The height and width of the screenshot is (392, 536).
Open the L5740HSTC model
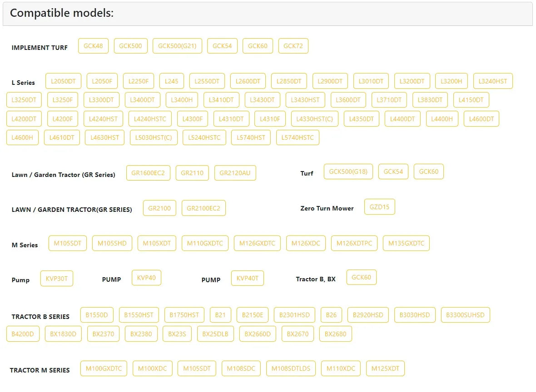[x=298, y=137]
